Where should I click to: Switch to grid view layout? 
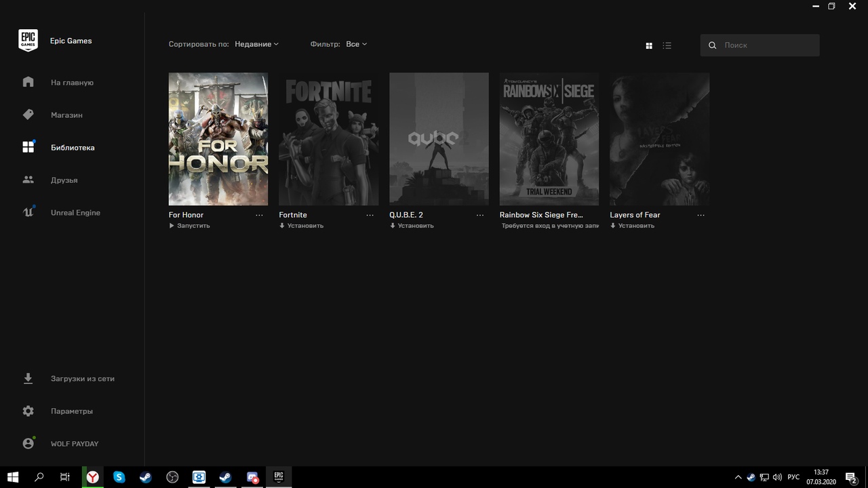coord(649,45)
